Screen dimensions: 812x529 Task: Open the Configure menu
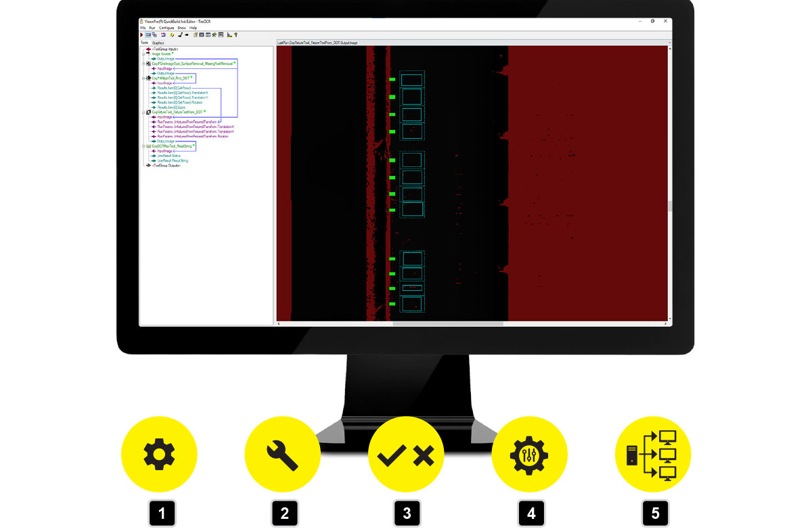166,28
